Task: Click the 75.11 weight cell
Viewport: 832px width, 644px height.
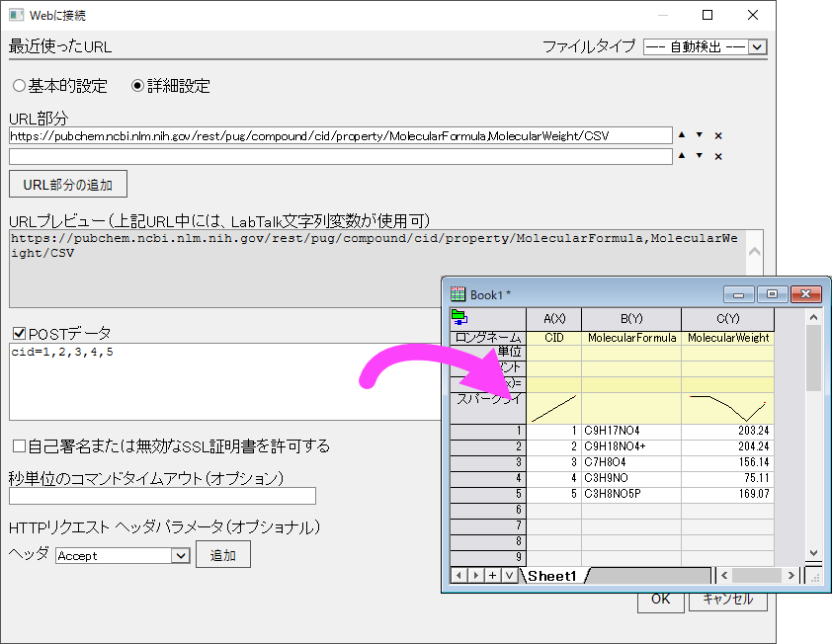Action: [x=728, y=478]
